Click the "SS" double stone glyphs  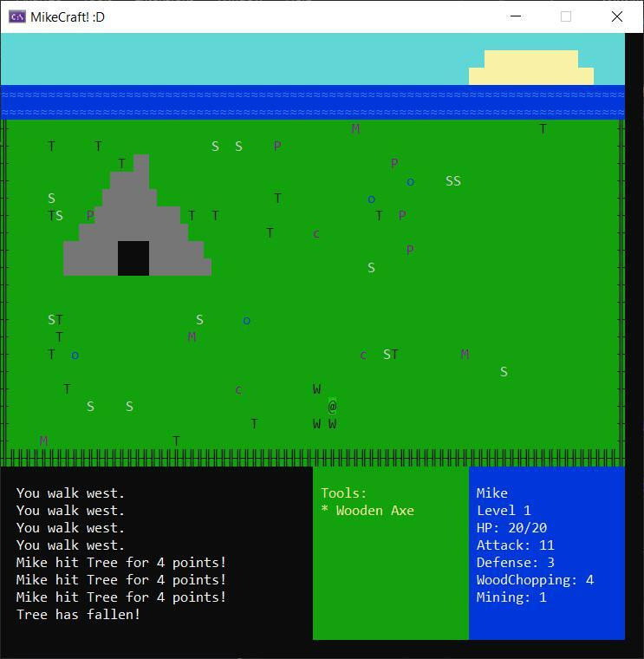click(453, 181)
